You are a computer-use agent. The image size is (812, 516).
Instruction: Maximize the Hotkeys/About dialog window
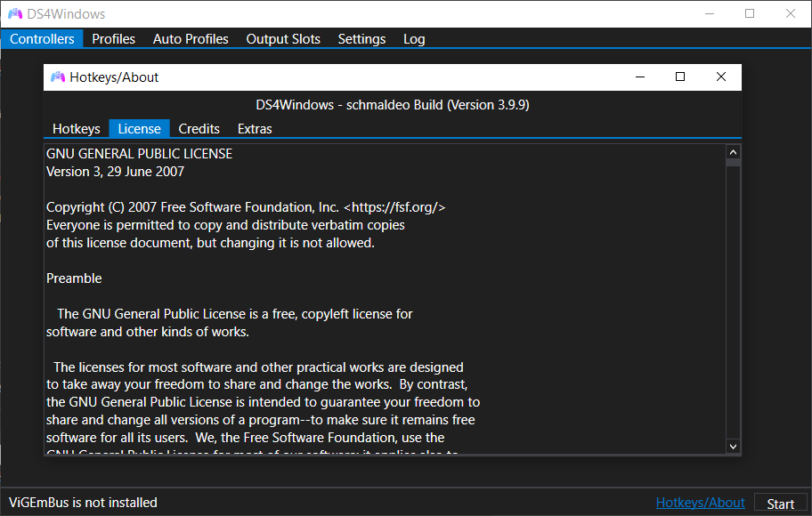pyautogui.click(x=680, y=77)
